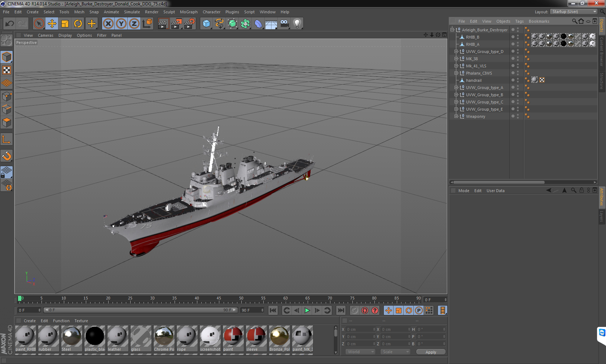Render to Picture Viewer

(176, 24)
